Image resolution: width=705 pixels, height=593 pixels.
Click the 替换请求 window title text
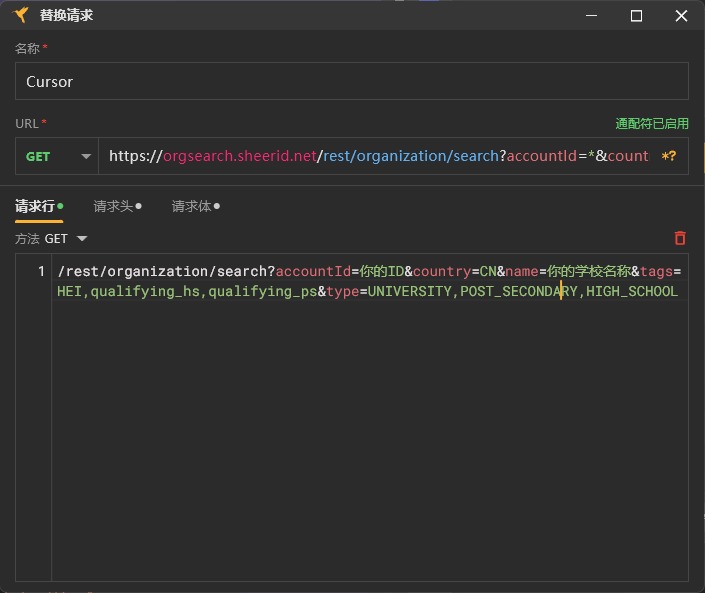tap(66, 16)
